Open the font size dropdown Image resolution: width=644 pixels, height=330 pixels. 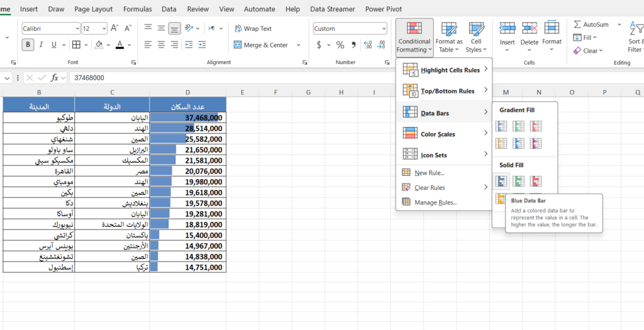(104, 28)
